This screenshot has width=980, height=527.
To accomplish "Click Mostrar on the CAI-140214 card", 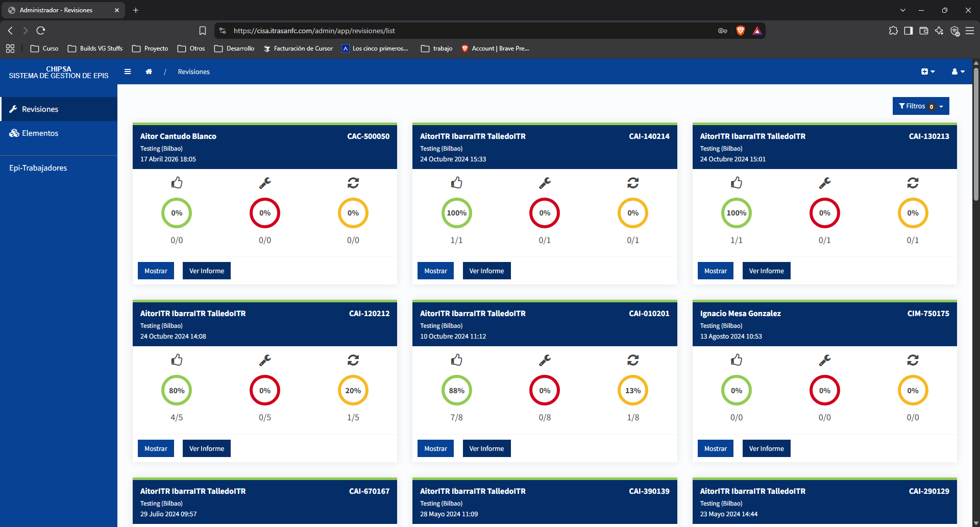I will pos(435,271).
